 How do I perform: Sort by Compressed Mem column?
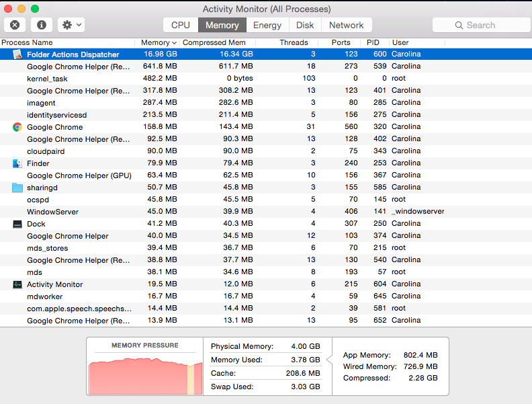pyautogui.click(x=218, y=42)
